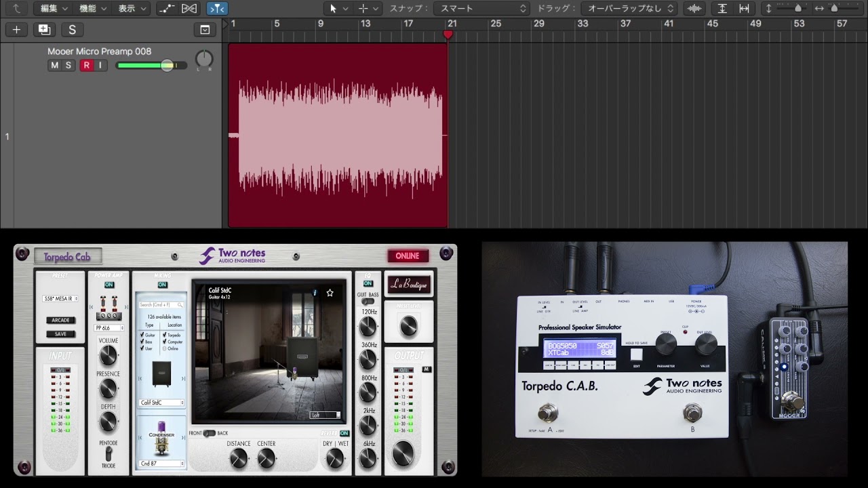Mark Calif StdC as favorite star
868x488 pixels.
[330, 293]
